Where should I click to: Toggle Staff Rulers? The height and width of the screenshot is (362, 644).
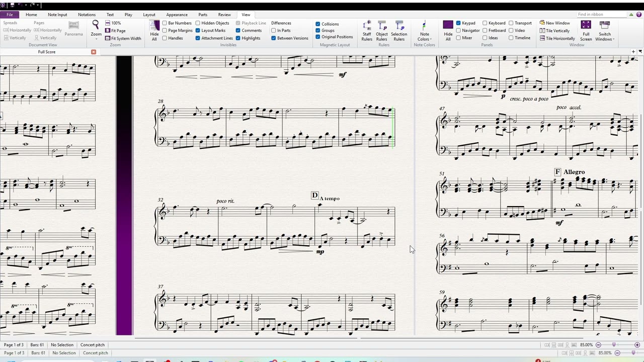[367, 31]
